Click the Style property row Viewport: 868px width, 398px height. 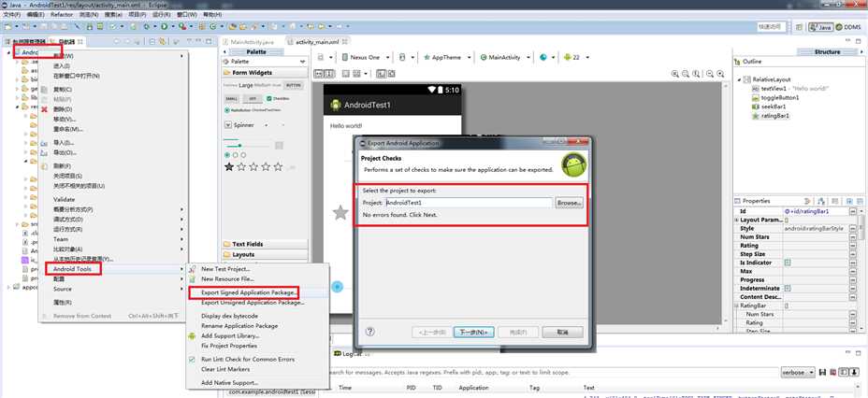point(794,228)
